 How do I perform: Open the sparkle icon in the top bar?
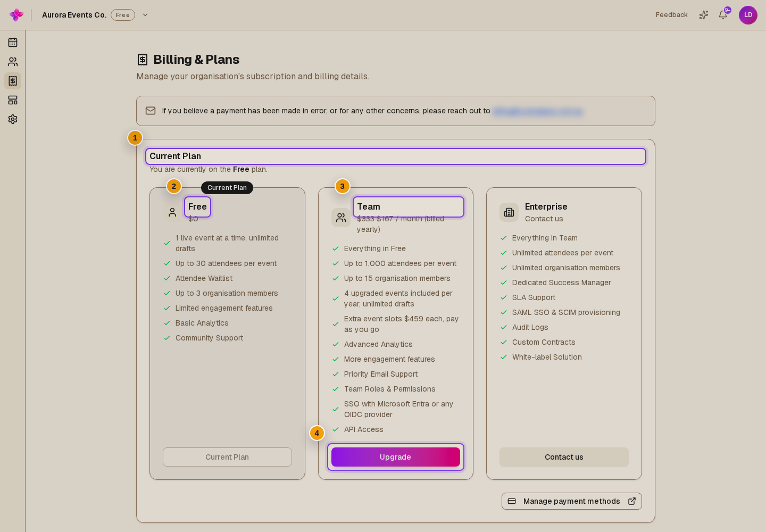click(x=704, y=15)
